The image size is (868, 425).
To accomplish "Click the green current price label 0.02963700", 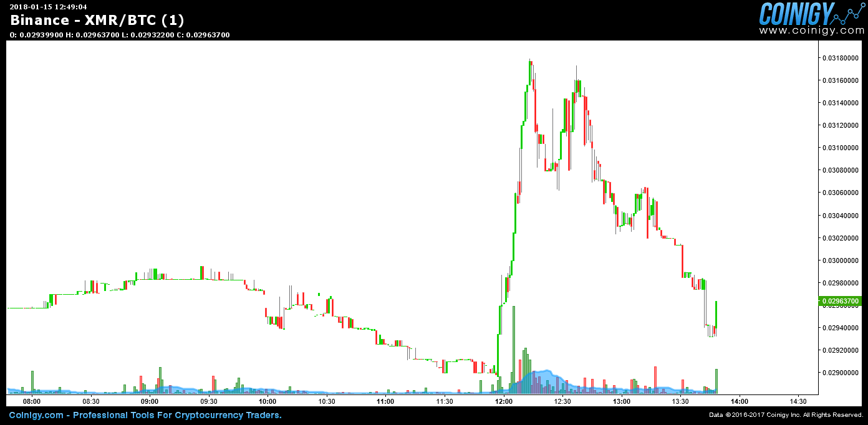I will click(841, 301).
